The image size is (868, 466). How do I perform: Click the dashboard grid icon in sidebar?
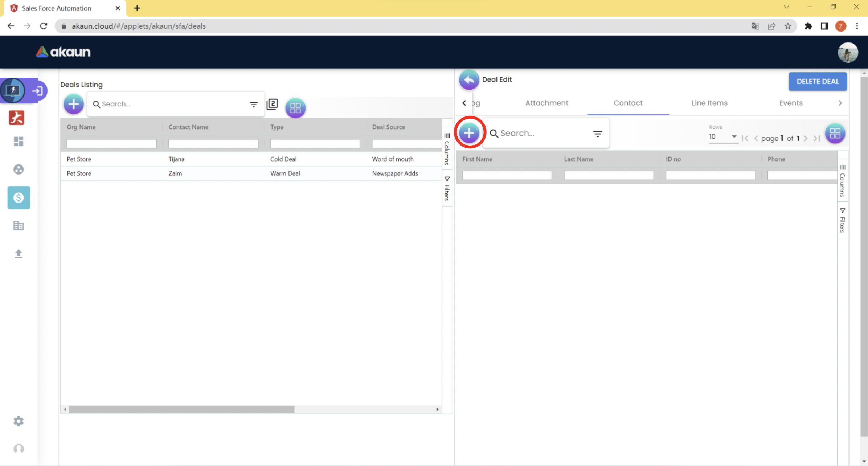click(19, 141)
